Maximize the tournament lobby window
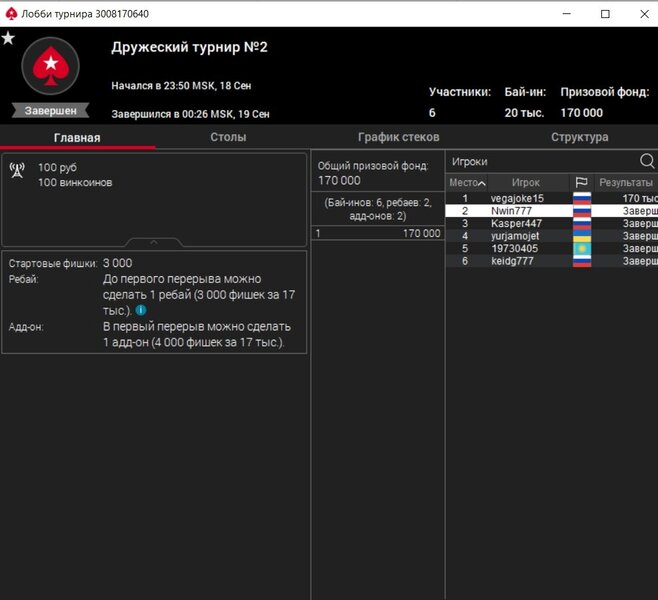658x600 pixels. pos(605,14)
